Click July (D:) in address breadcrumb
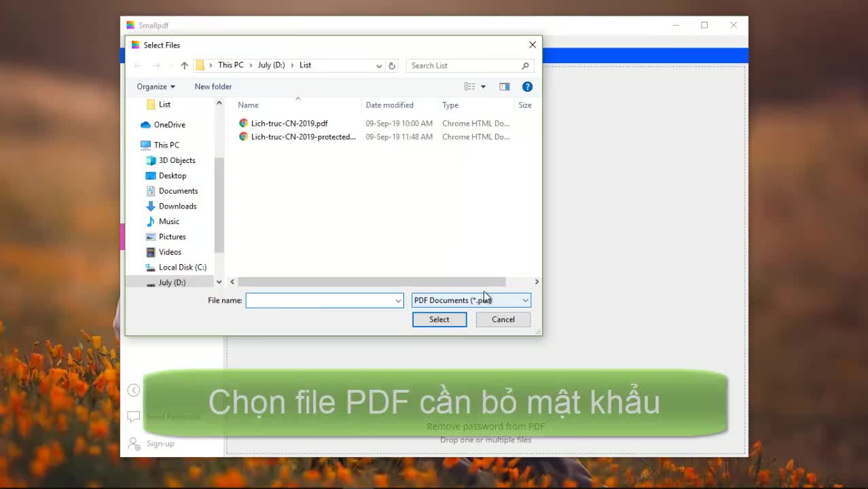The width and height of the screenshot is (868, 489). point(271,65)
